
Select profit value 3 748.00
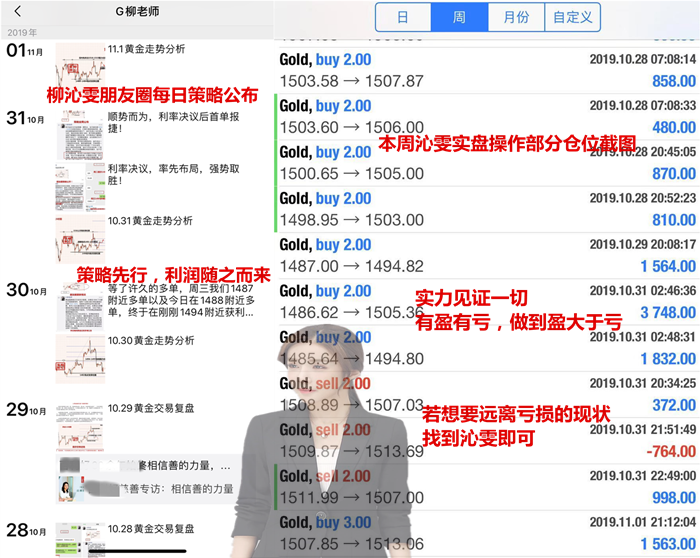(x=668, y=313)
